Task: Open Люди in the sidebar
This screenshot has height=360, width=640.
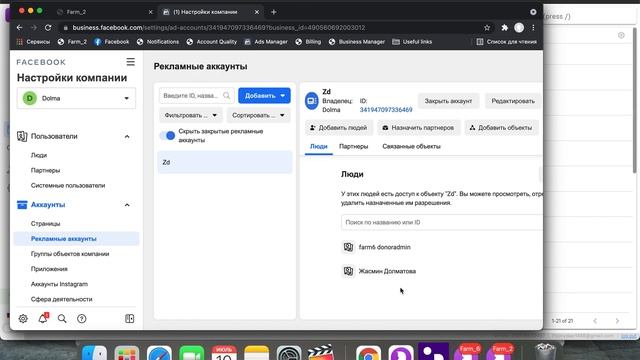Action: [39, 155]
